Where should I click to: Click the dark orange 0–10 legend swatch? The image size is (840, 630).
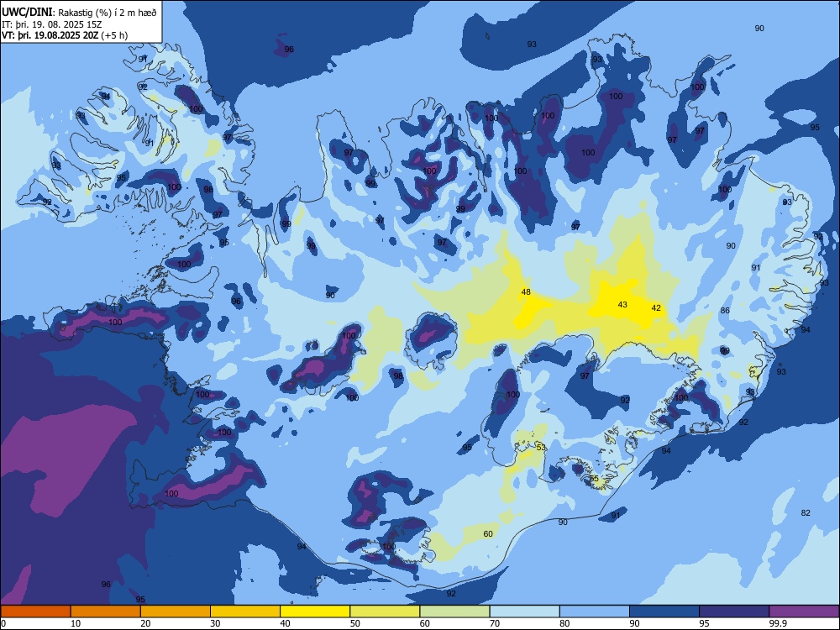tap(35, 612)
